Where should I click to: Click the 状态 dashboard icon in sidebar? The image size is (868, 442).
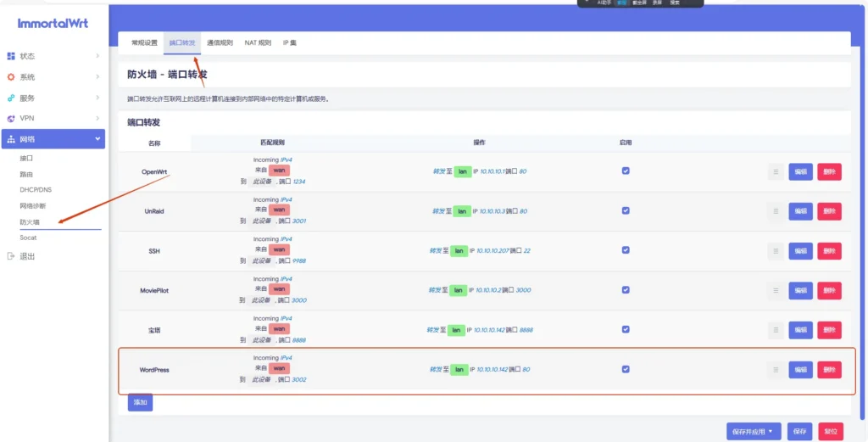click(11, 56)
